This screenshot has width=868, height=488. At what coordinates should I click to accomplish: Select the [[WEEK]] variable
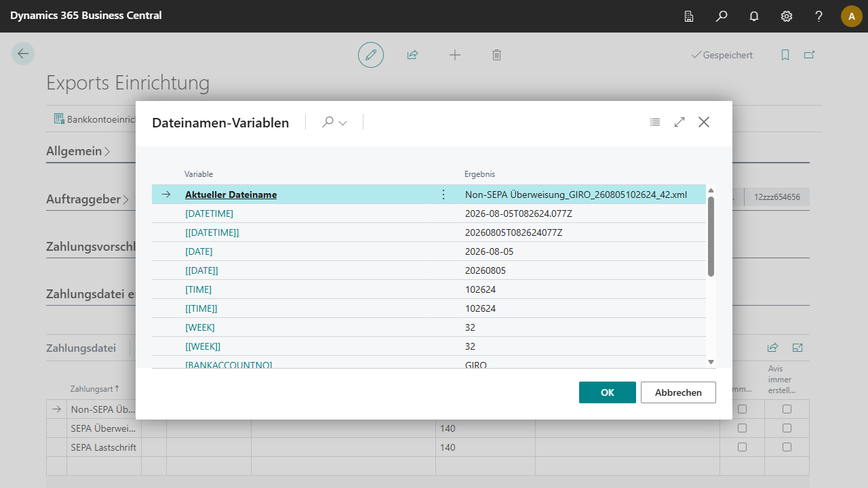[x=203, y=346]
